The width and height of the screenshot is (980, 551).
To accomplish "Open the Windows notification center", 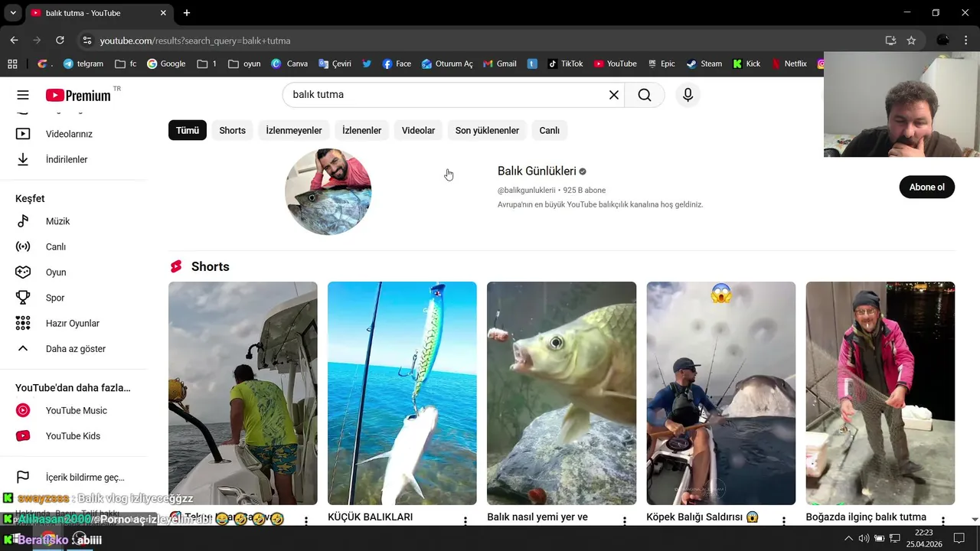I will 959,538.
